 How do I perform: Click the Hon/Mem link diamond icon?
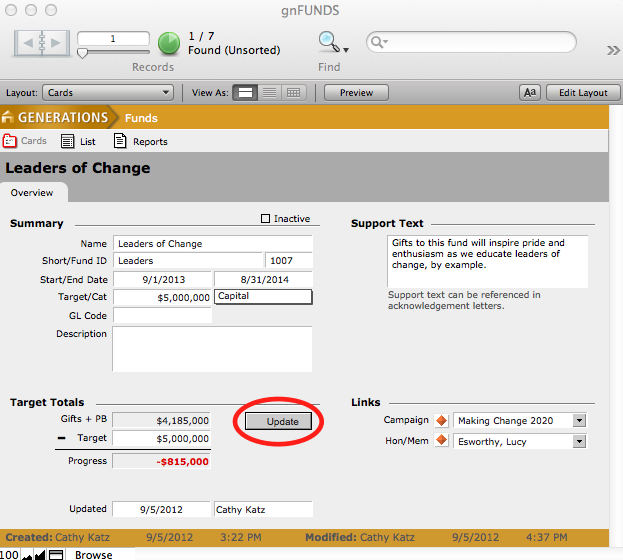[441, 441]
